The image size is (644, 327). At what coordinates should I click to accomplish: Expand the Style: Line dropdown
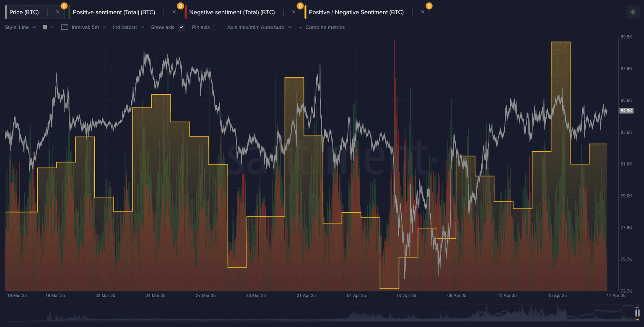[20, 27]
